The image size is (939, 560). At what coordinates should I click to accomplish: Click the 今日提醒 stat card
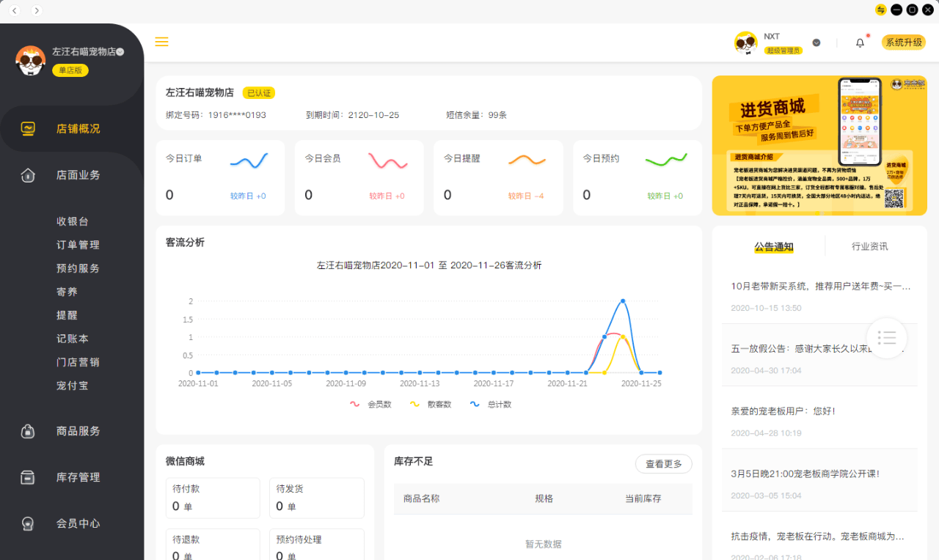(498, 177)
